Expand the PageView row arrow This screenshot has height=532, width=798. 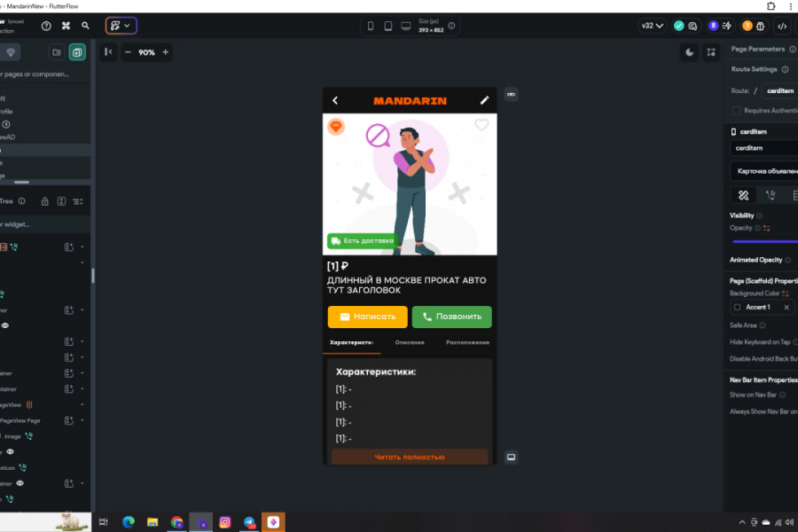tap(82, 404)
